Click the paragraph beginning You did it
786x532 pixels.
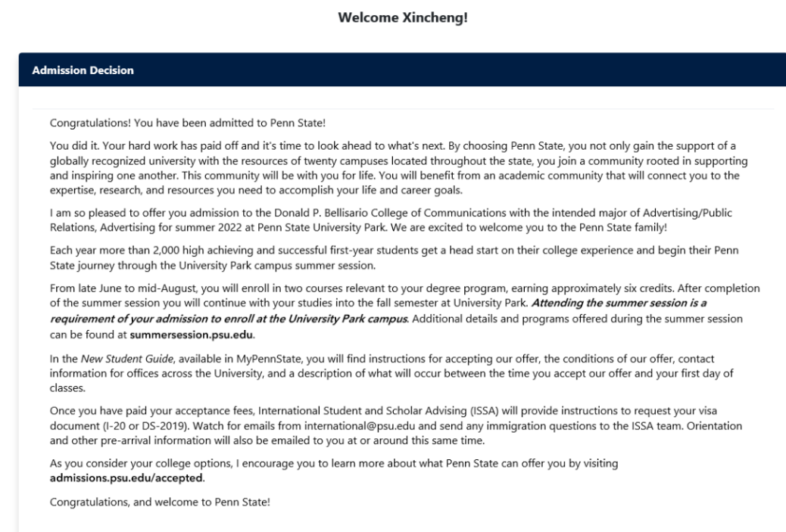(398, 168)
